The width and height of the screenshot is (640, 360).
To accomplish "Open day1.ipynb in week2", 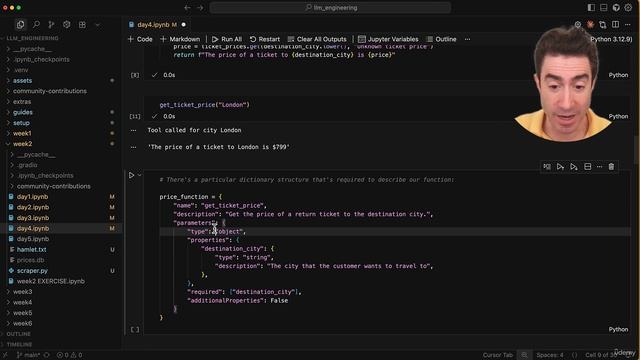I will click(x=33, y=197).
